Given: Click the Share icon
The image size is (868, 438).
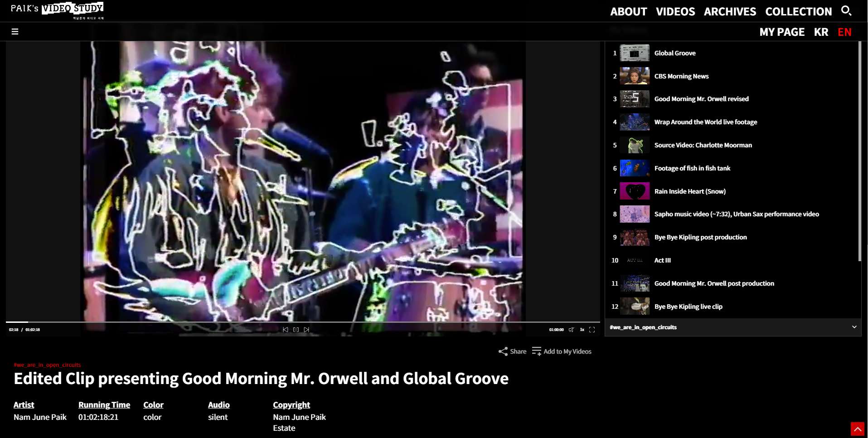Looking at the screenshot, I should coord(503,351).
